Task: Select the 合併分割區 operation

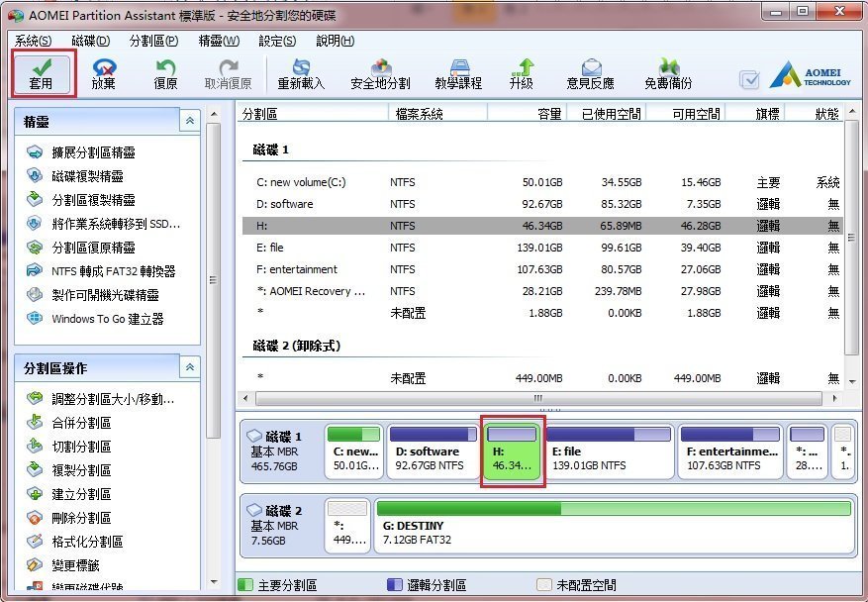Action: click(68, 423)
